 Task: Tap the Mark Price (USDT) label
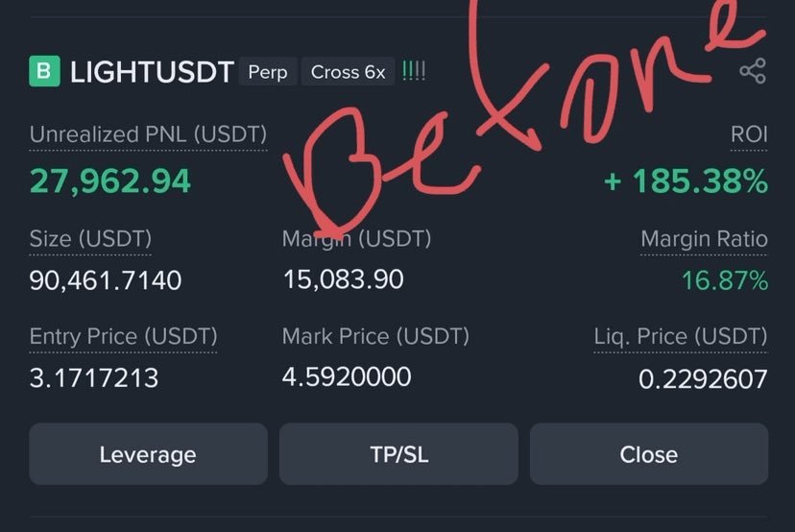375,337
